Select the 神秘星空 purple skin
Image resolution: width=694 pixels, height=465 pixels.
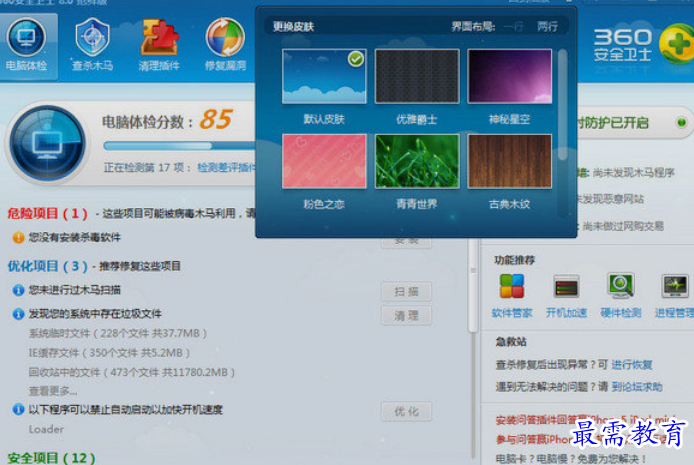click(509, 77)
